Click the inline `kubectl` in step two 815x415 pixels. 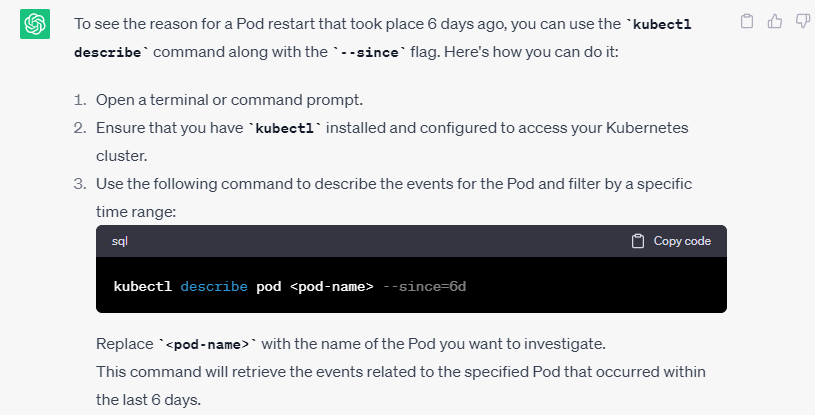285,128
